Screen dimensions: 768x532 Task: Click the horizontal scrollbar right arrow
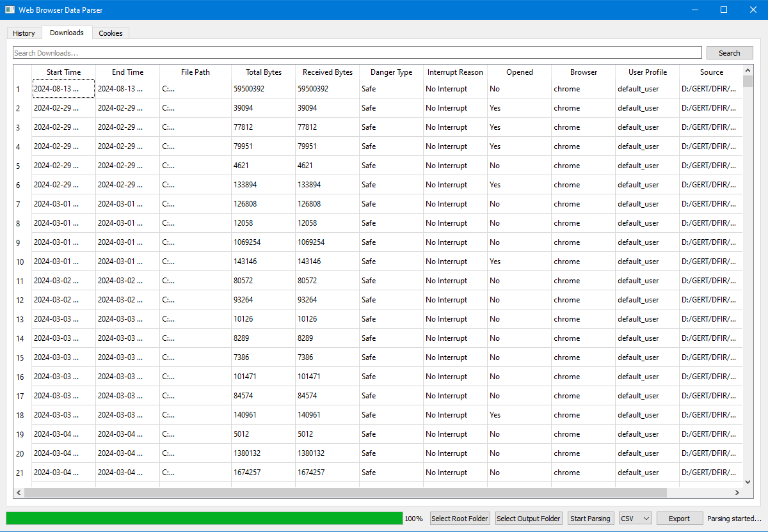[738, 492]
